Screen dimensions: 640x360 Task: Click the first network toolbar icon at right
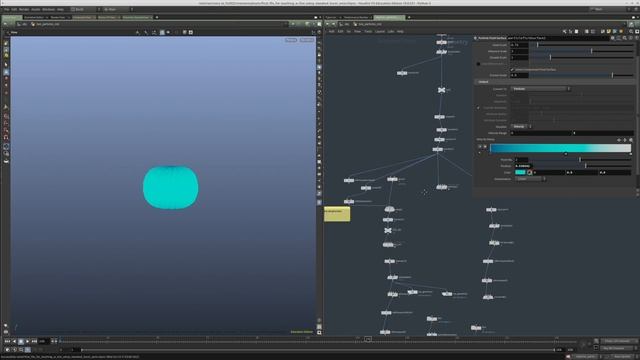pyautogui.click(x=564, y=31)
